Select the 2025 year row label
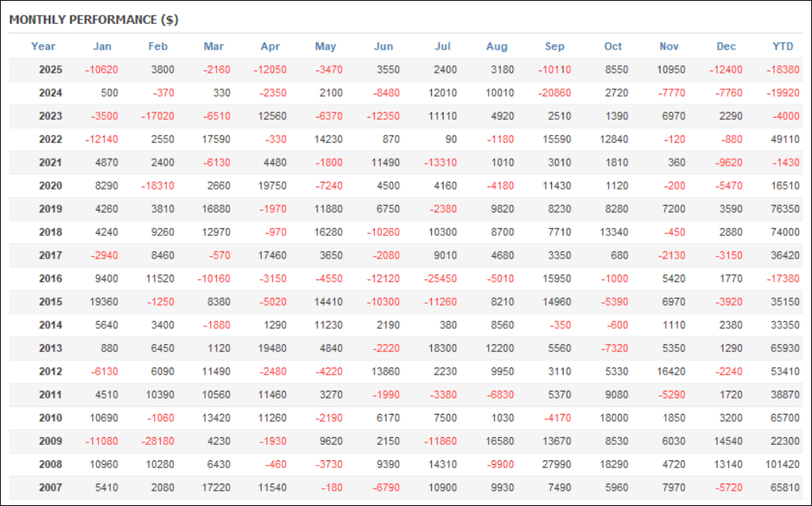This screenshot has width=812, height=506. tap(50, 70)
